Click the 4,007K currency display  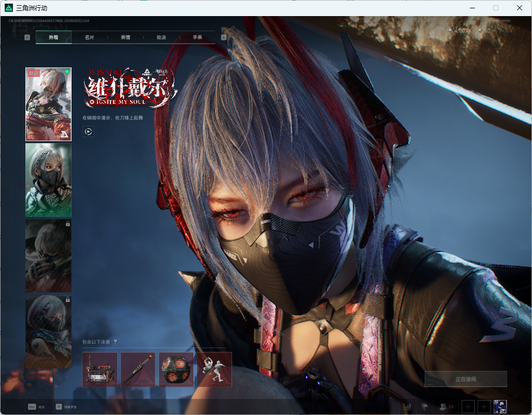460,31
